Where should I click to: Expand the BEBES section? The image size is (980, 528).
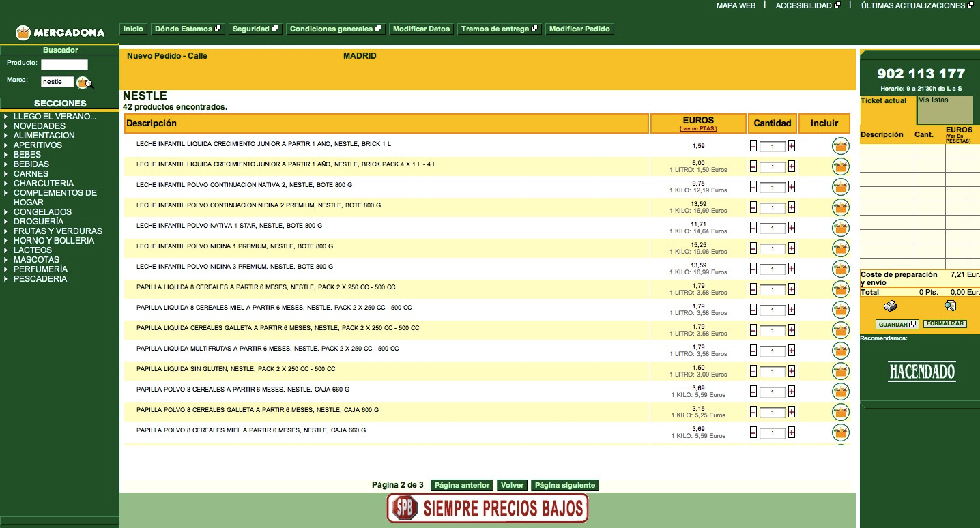coord(5,155)
